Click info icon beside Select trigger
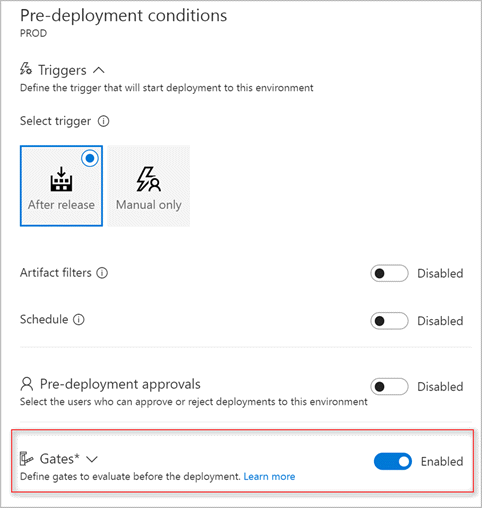 (x=103, y=121)
